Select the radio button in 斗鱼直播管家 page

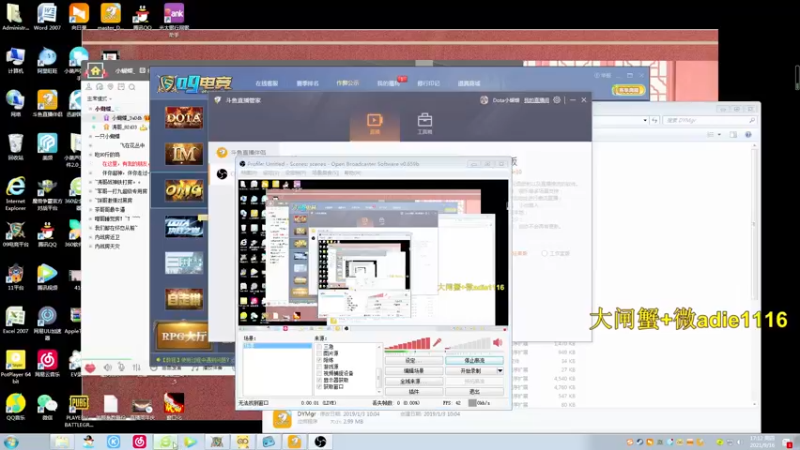tap(544, 253)
